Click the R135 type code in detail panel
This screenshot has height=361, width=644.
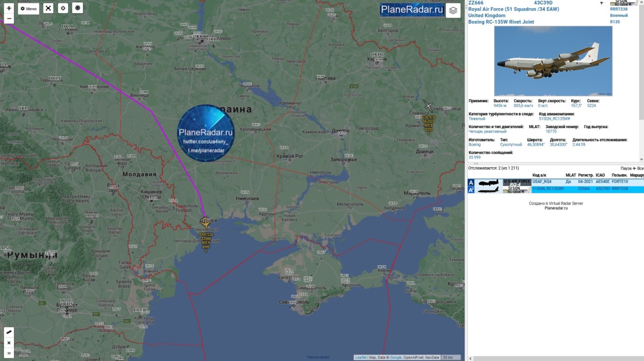click(x=615, y=22)
